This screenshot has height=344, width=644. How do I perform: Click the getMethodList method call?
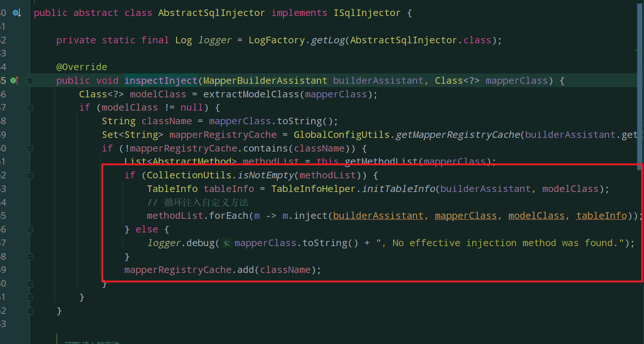[x=380, y=162]
